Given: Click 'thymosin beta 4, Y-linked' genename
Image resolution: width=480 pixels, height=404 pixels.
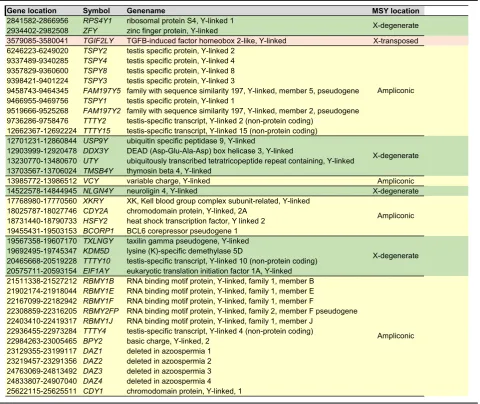Looking at the screenshot, I should click(x=169, y=171).
